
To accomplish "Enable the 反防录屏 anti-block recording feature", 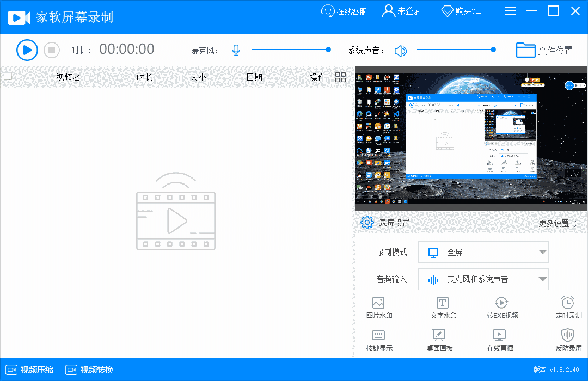I will tap(568, 339).
